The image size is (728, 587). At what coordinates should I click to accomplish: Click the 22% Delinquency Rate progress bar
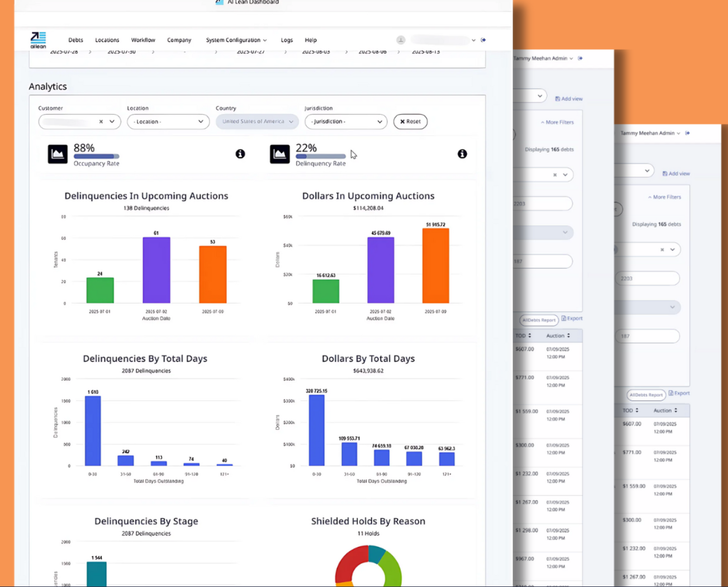pos(321,157)
